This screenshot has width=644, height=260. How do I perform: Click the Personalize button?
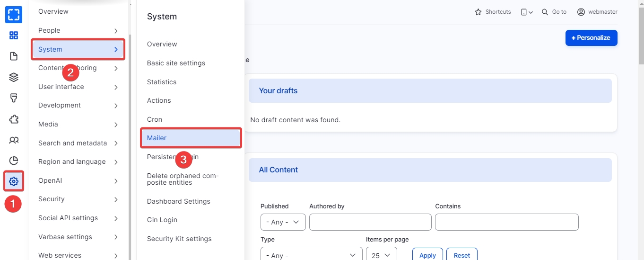click(591, 38)
